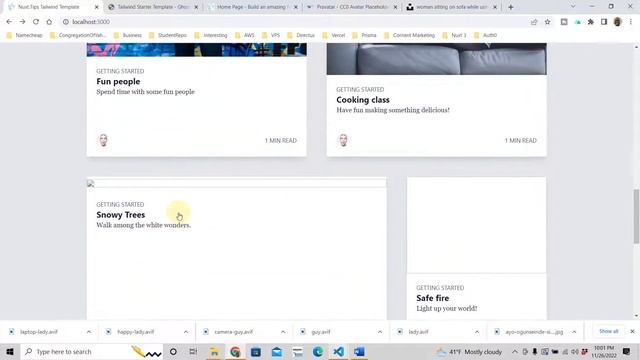Click the taskbar clock and date

click(604, 351)
